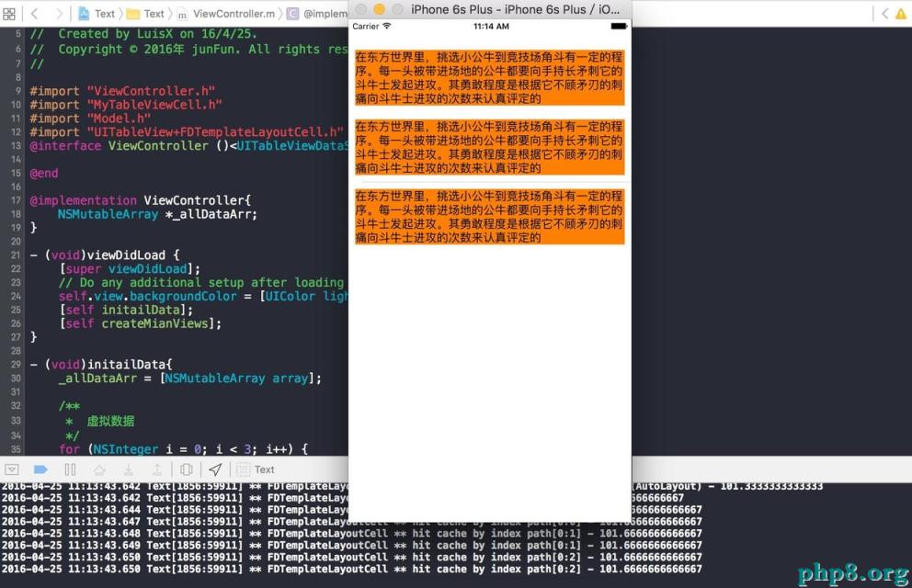Viewport: 912px width, 588px height.
Task: Select the Step Over debugger icon
Action: tap(99, 469)
